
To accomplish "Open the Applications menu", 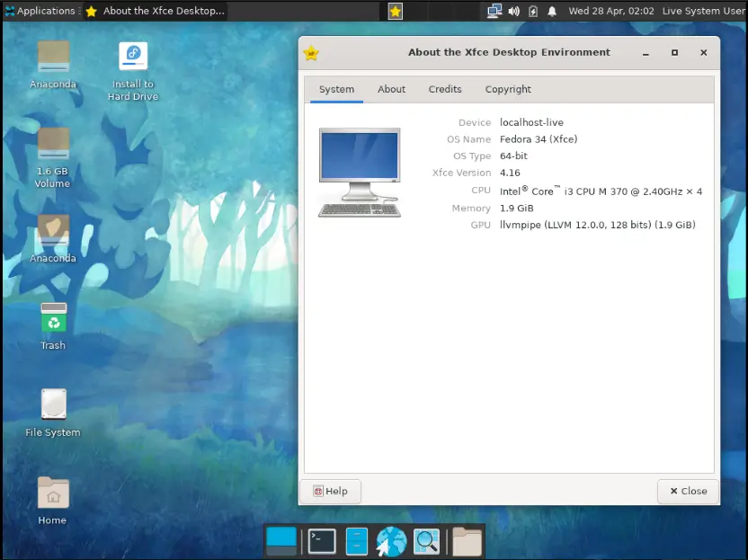I will [40, 11].
